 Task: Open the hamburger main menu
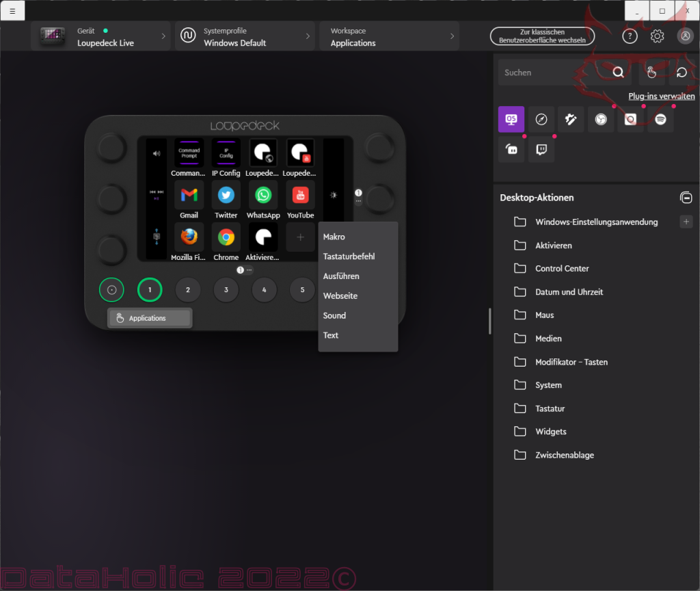(12, 11)
